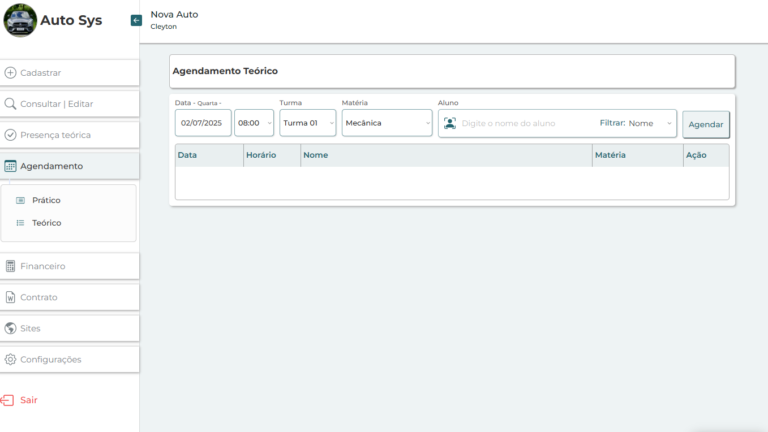Click the document icon beside Contrato

point(11,297)
